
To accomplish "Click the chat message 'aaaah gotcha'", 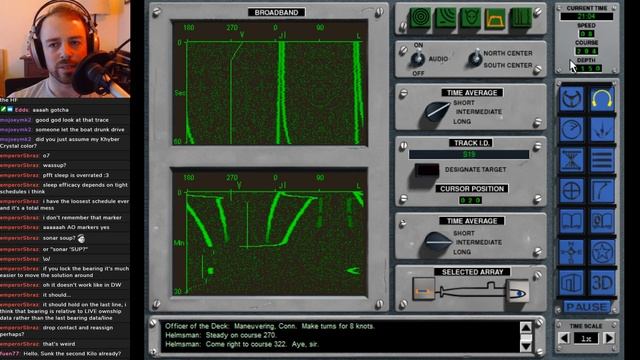I will click(51, 110).
